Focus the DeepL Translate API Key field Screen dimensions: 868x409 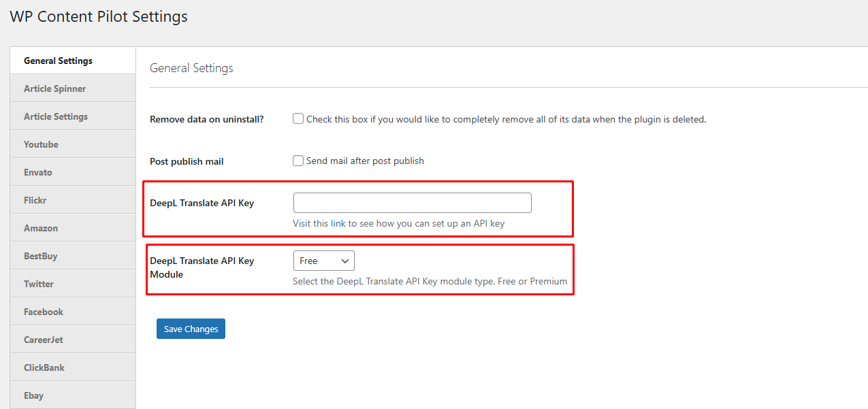click(413, 203)
